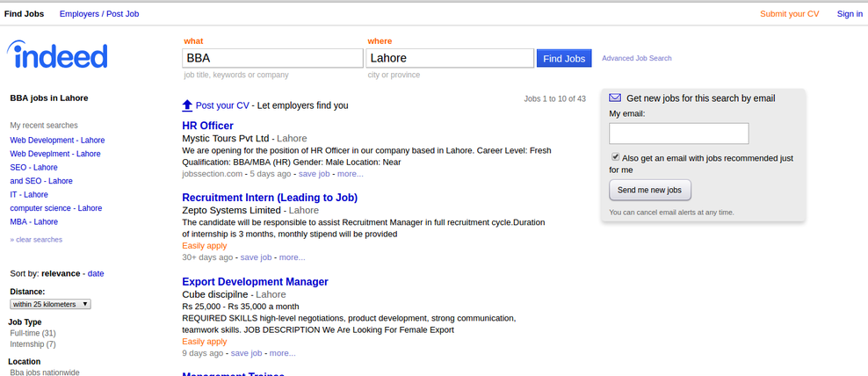868x376 pixels.
Task: Go to Employers / Post Job
Action: point(99,14)
